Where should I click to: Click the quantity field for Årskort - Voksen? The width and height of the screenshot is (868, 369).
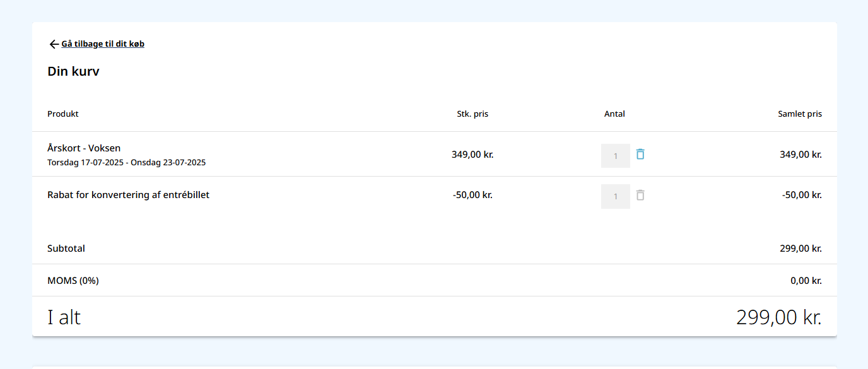tap(615, 156)
